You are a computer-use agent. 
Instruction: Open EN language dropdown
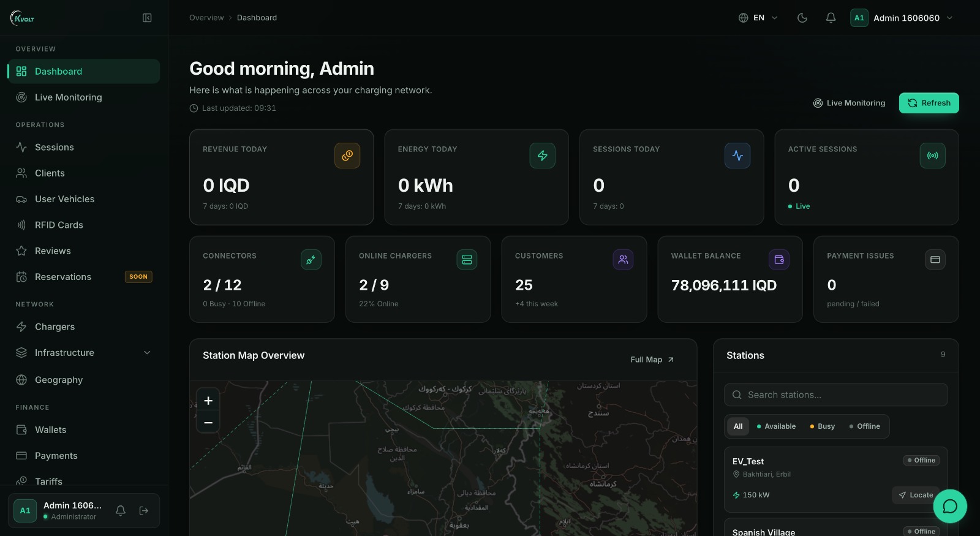(758, 18)
